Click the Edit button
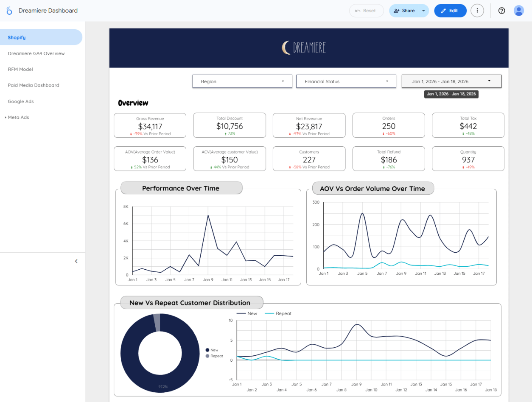 (450, 11)
